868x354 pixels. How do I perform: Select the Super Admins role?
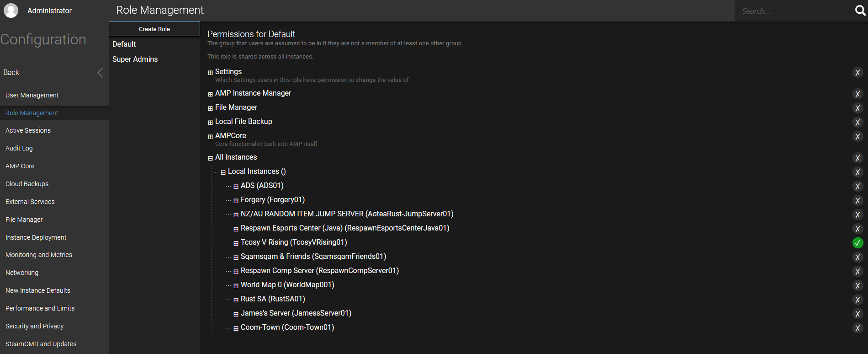click(154, 59)
